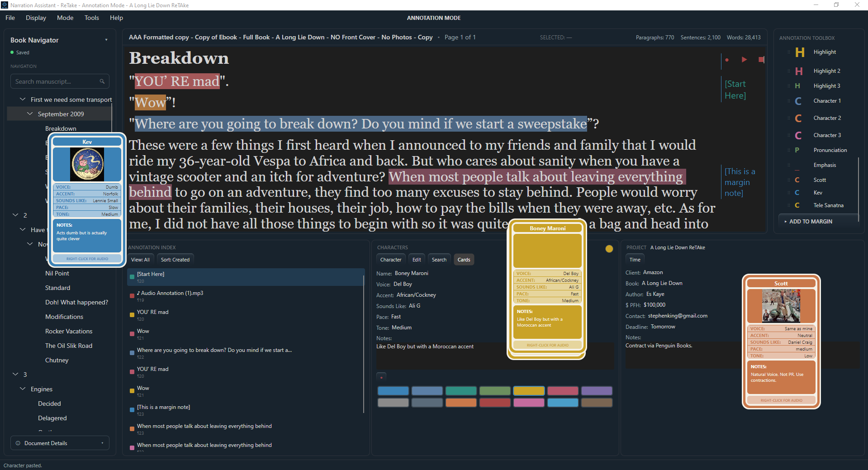The image size is (868, 470).
Task: Start recording with the red record dot
Action: point(727,60)
